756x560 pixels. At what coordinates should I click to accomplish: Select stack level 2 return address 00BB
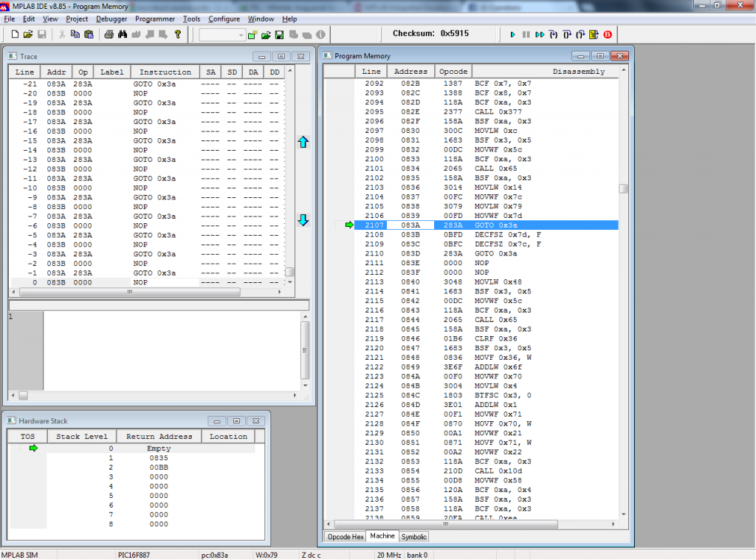[x=159, y=468]
